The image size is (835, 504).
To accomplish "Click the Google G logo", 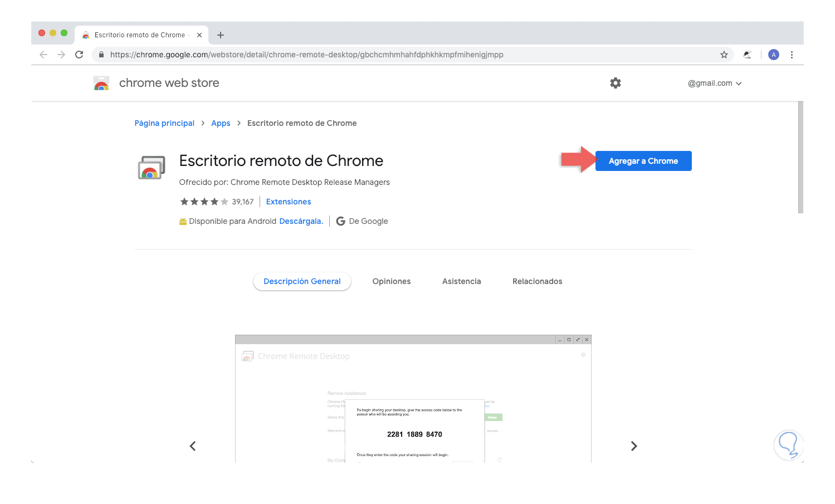I will (340, 221).
